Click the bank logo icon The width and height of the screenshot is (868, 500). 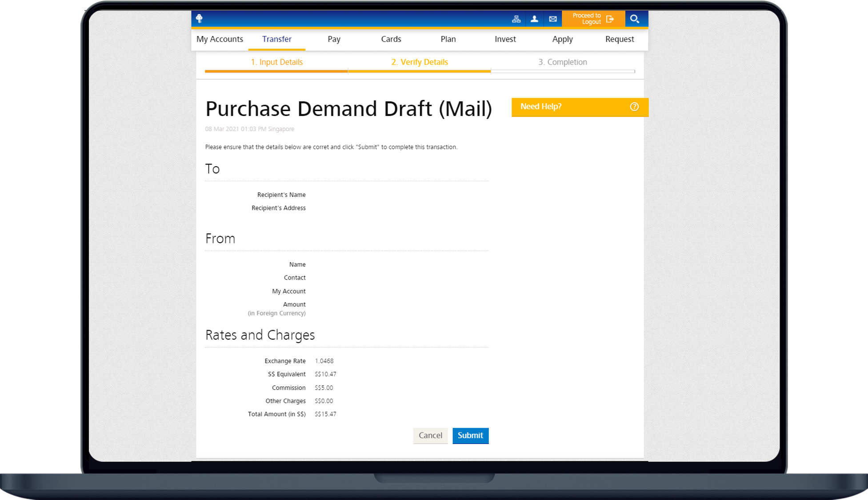pyautogui.click(x=199, y=18)
